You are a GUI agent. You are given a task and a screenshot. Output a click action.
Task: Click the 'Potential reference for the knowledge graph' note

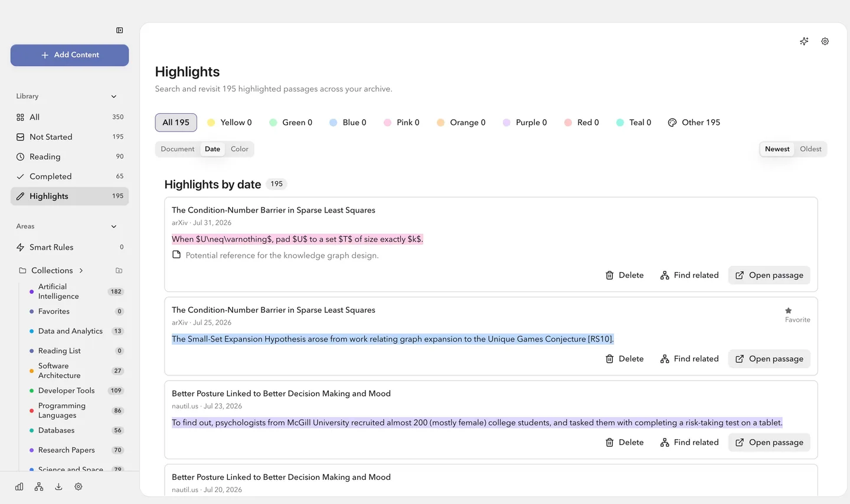pos(282,256)
